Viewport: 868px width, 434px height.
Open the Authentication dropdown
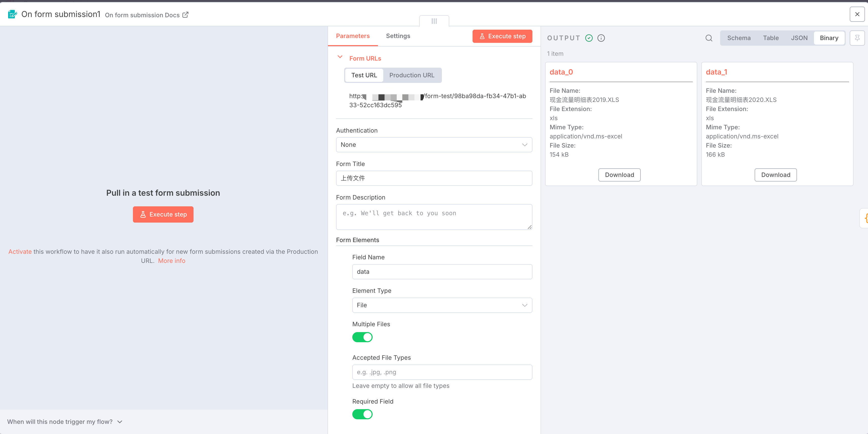tap(434, 145)
